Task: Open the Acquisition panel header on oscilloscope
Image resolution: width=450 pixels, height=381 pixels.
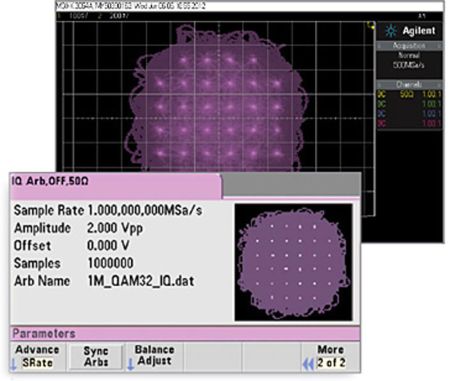Action: (409, 46)
